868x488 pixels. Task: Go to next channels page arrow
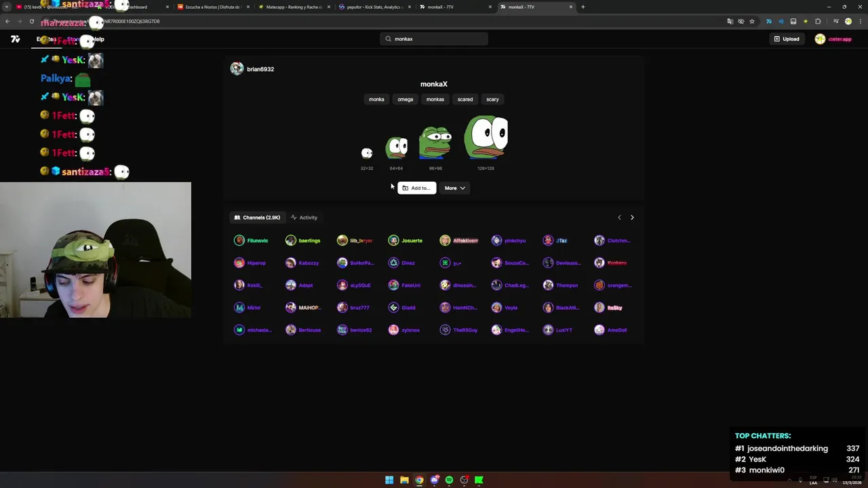point(632,218)
